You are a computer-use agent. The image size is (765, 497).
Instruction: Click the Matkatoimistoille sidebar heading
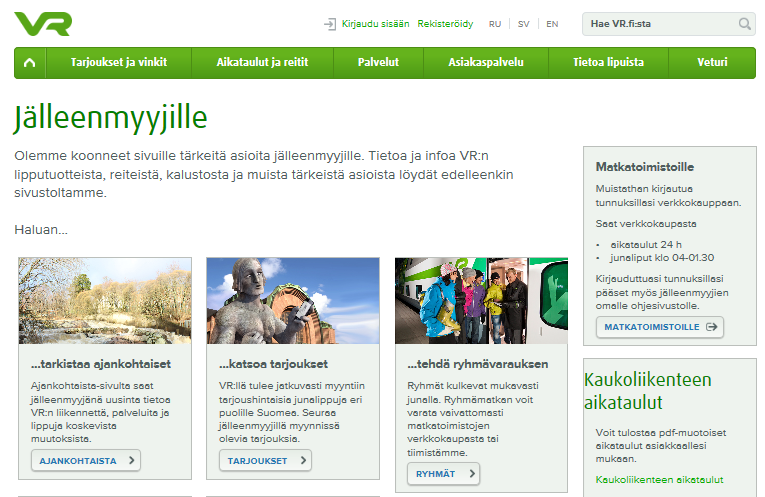pyautogui.click(x=644, y=167)
